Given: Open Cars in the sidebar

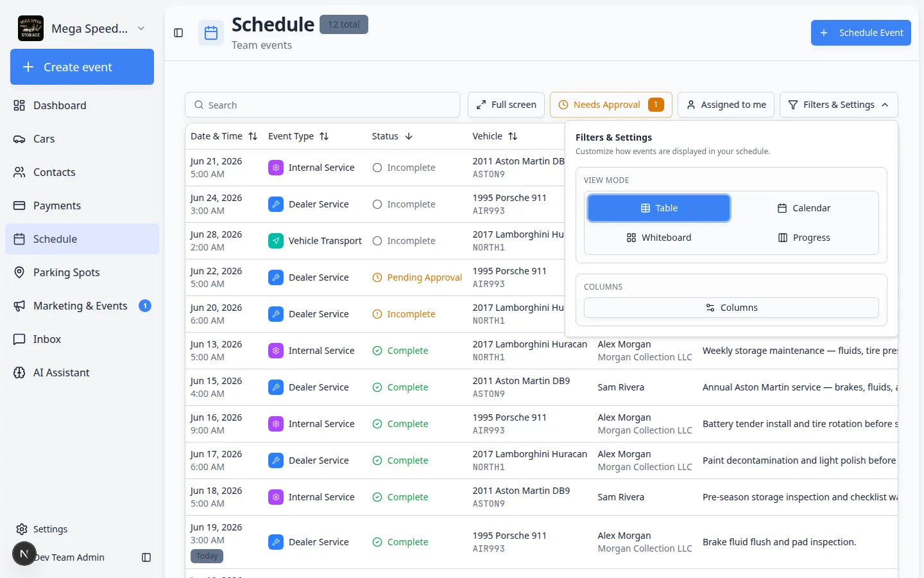Looking at the screenshot, I should click(x=82, y=139).
